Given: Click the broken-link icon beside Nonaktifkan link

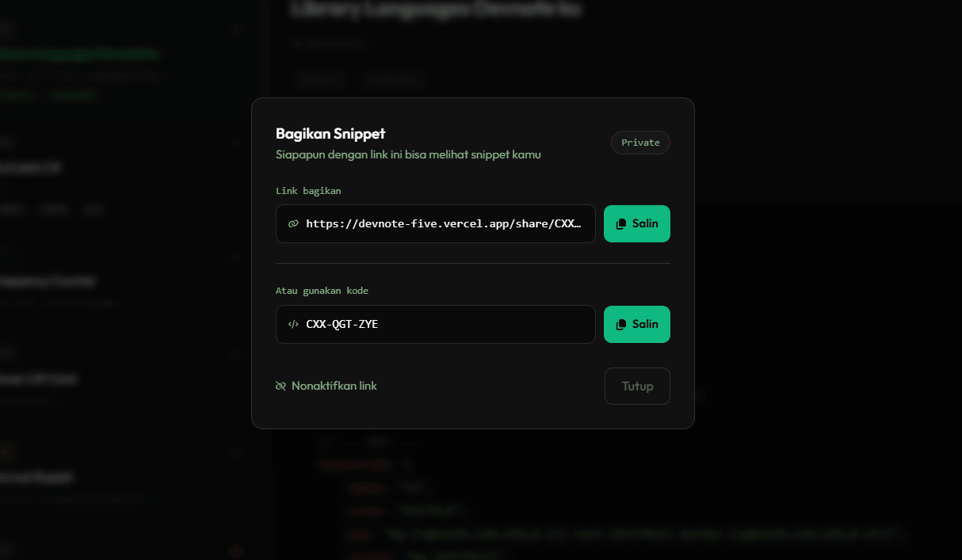Looking at the screenshot, I should coord(281,386).
